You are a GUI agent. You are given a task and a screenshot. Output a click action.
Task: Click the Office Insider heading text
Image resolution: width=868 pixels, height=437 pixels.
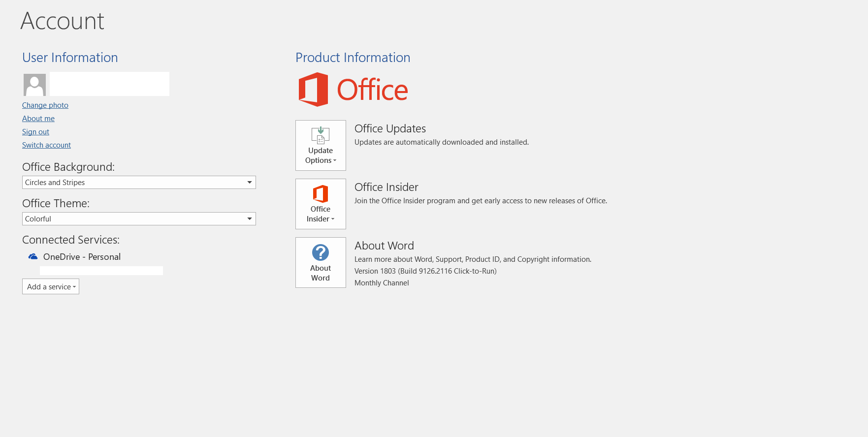pos(386,187)
